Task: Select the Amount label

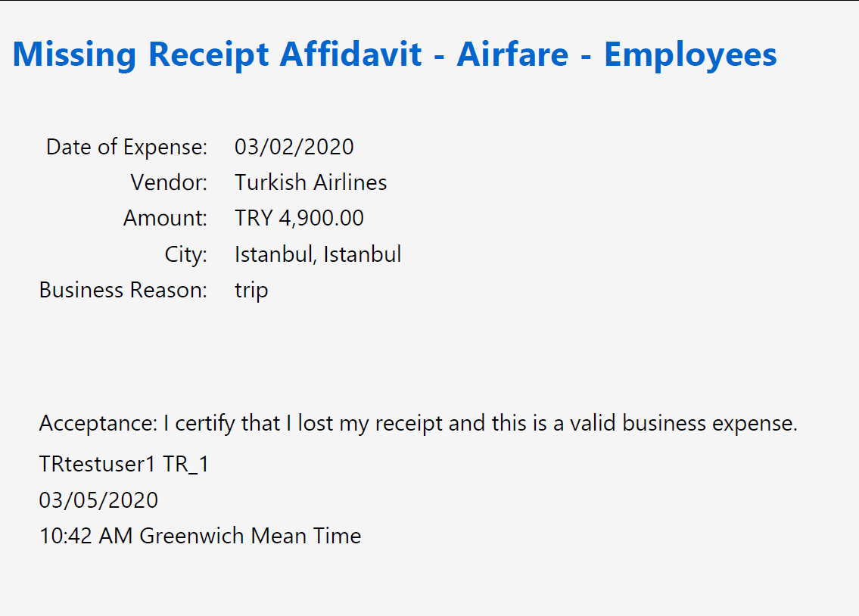Action: click(165, 218)
